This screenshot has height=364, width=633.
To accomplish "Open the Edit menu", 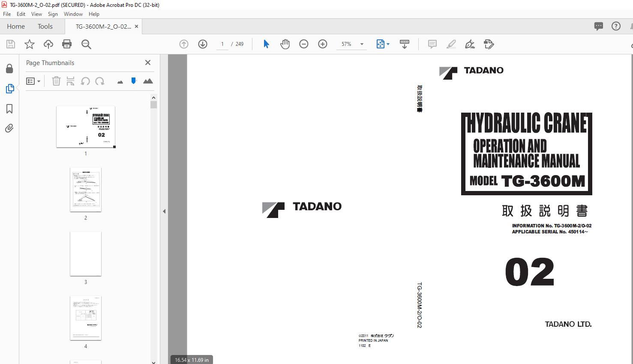I will (x=21, y=14).
